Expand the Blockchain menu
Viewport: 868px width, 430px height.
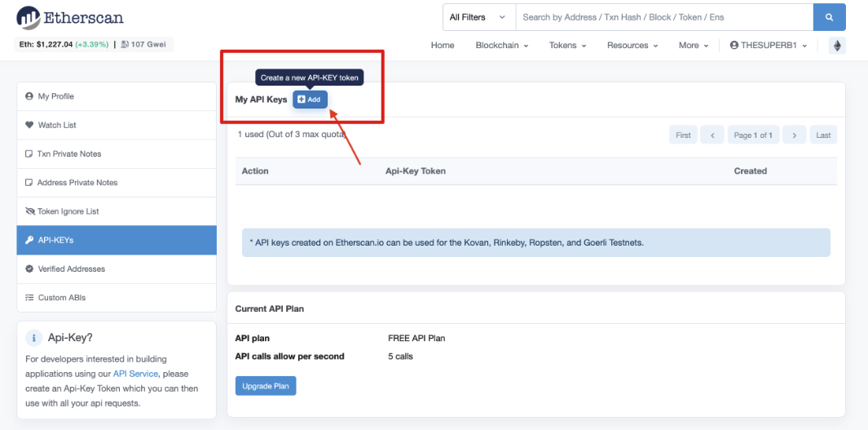click(x=501, y=46)
